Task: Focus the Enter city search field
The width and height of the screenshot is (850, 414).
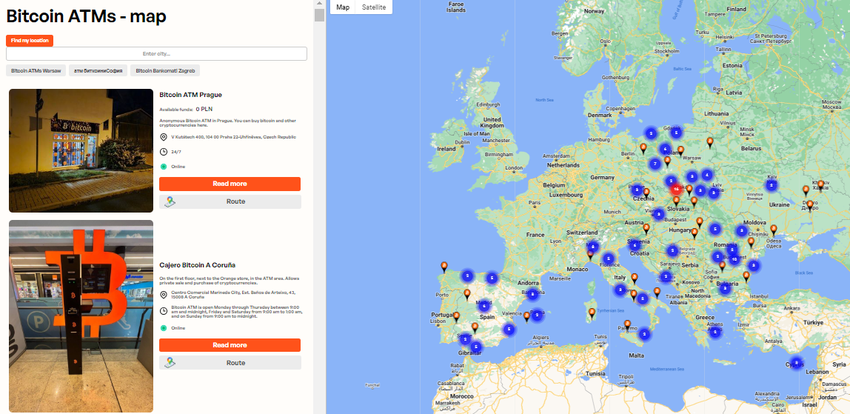Action: (156, 53)
